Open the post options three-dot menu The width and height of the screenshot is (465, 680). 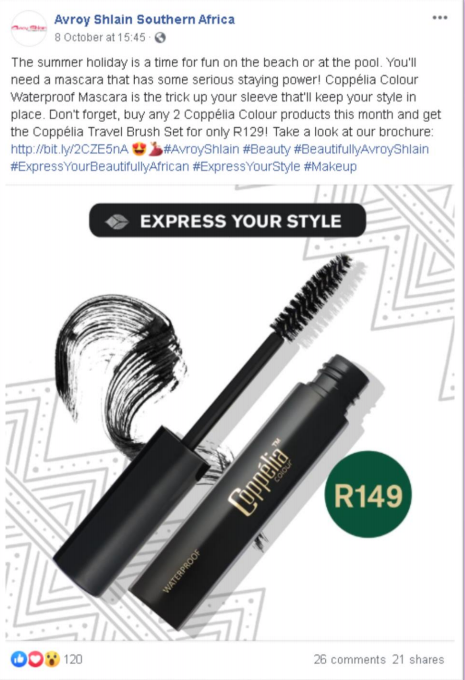pyautogui.click(x=439, y=18)
